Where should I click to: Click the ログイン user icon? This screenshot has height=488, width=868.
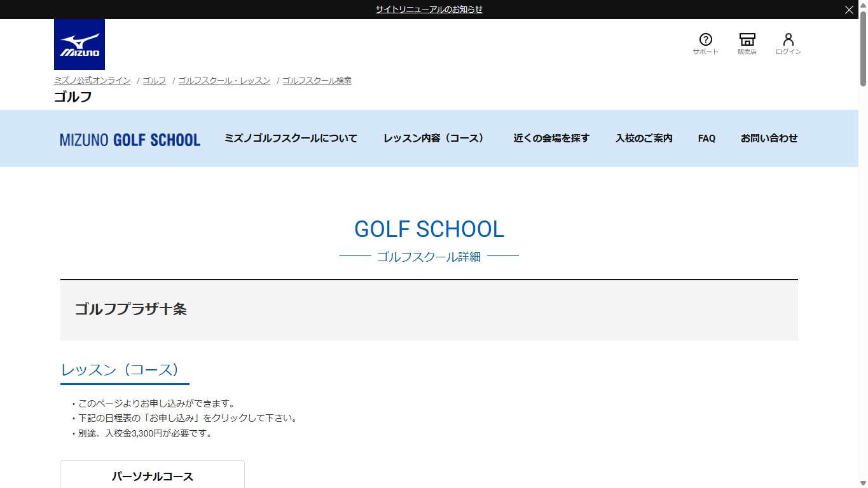(789, 44)
